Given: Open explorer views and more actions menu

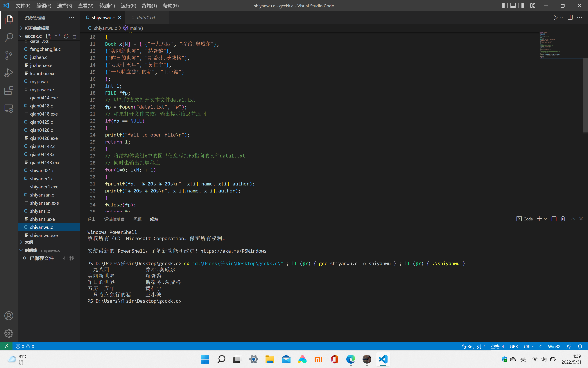Looking at the screenshot, I should tap(71, 17).
